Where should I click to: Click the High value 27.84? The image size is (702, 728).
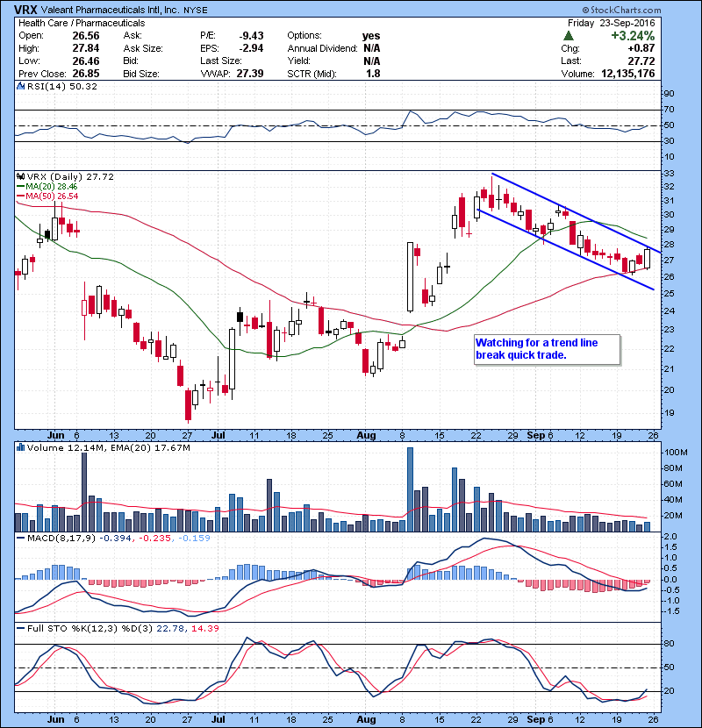coord(86,48)
